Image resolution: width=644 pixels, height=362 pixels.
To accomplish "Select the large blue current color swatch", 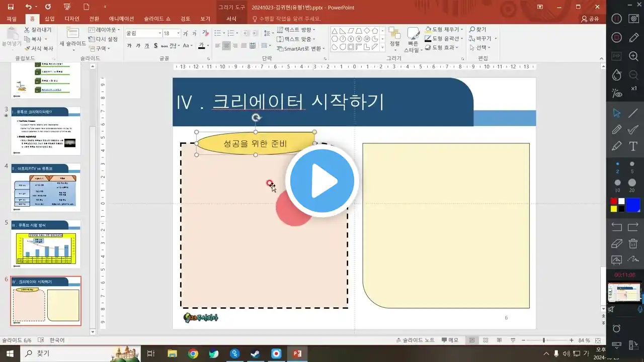I will tap(632, 205).
